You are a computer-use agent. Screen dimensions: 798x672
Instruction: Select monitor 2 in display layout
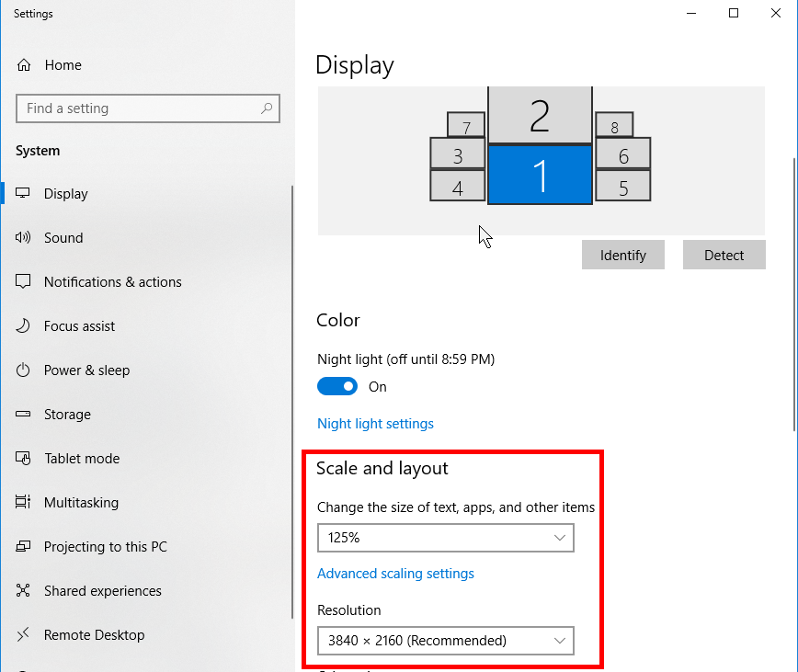[540, 116]
